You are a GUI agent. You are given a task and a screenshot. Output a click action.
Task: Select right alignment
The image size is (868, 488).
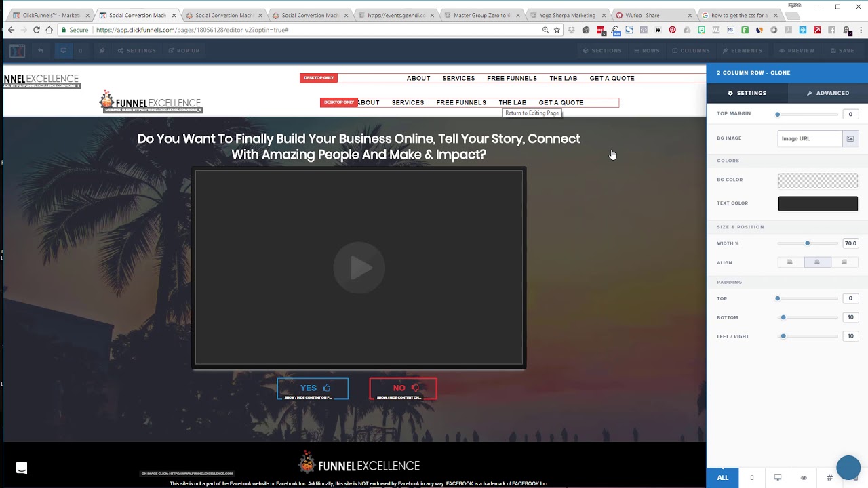(844, 262)
